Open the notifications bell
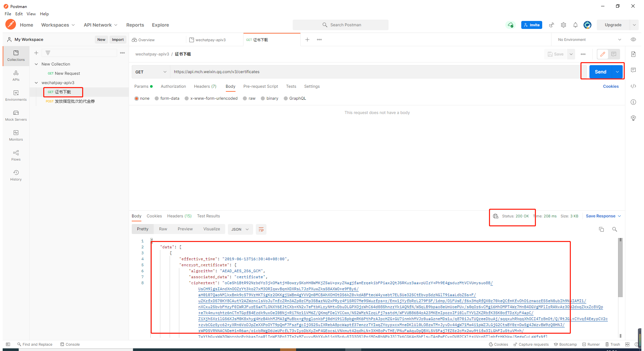Image resolution: width=644 pixels, height=351 pixels. tap(575, 25)
